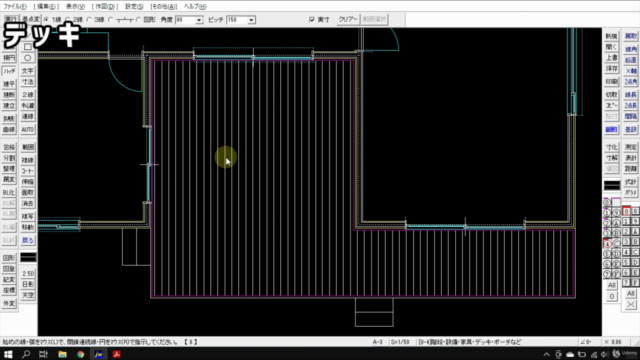Click 属取 attribute pick in right toolbar
Image resolution: width=640 pixels, height=360 pixels.
pos(631,36)
